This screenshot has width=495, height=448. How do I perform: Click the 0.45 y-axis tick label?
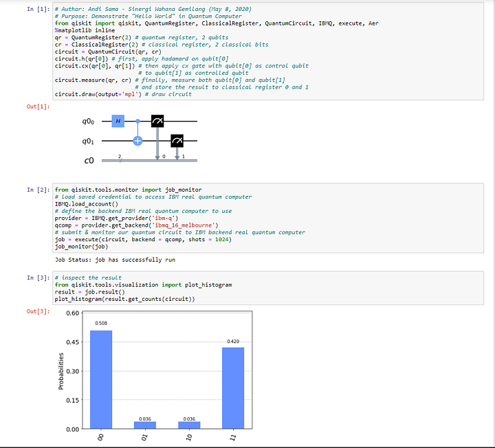point(73,342)
